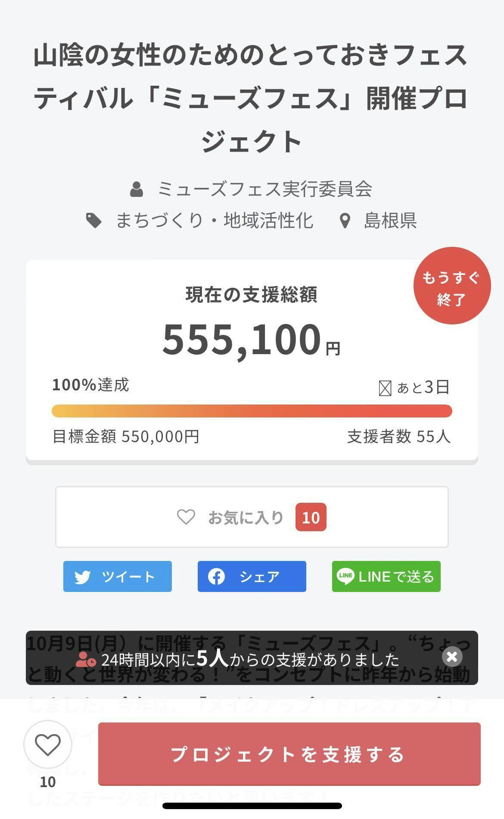Dismiss the 24時間以内 support notification
This screenshot has height=819, width=504.
point(452,657)
